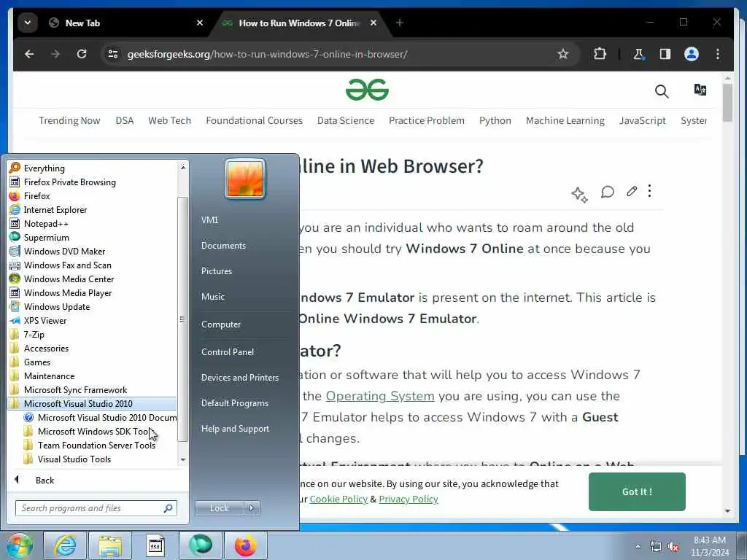This screenshot has width=747, height=560.
Task: Click the Got It! cookie button
Action: (637, 492)
